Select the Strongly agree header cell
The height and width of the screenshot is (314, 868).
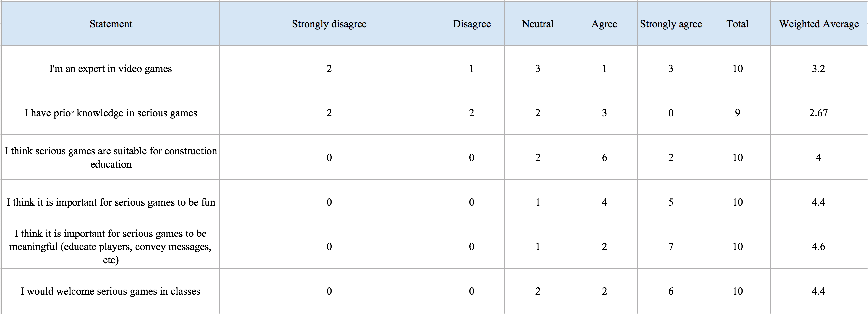coord(671,24)
